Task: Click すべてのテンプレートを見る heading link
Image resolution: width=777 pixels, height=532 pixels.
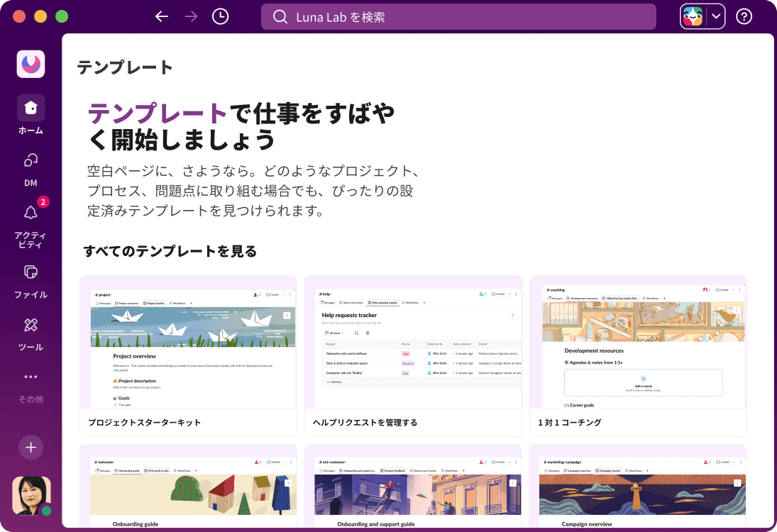Action: (x=172, y=251)
